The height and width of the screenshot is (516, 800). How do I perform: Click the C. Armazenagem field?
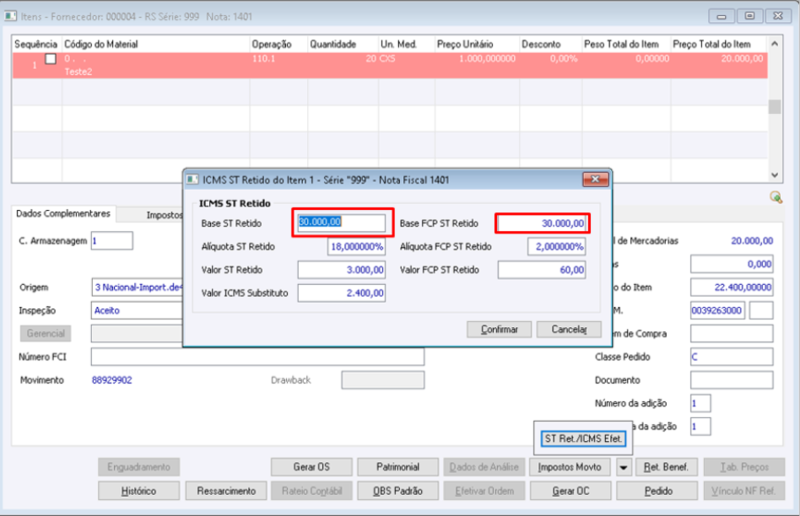[x=112, y=241]
